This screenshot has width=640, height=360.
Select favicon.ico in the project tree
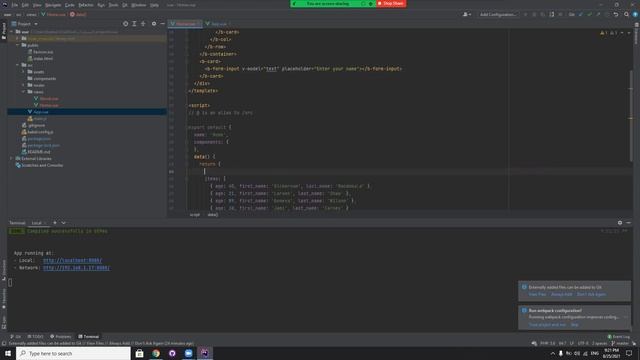point(43,52)
